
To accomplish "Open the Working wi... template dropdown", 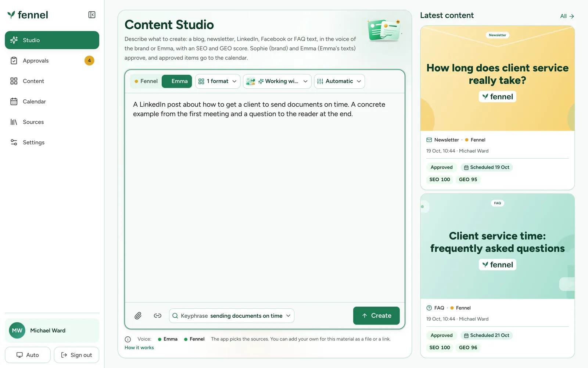I will click(277, 81).
